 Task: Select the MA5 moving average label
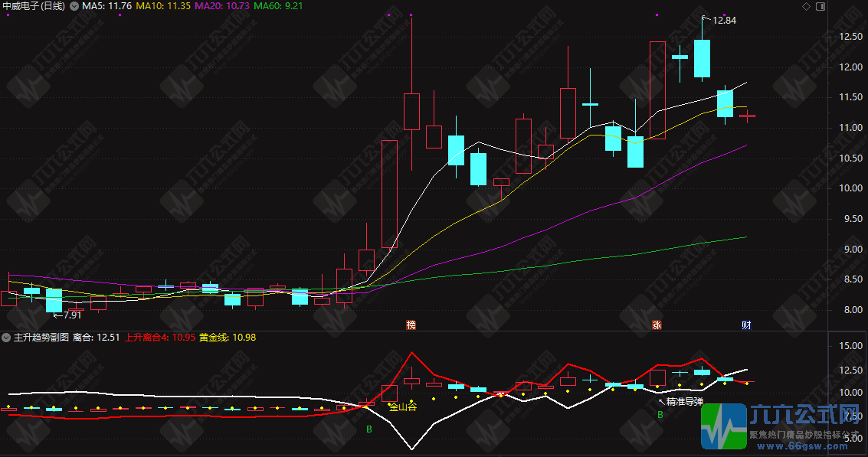point(107,6)
